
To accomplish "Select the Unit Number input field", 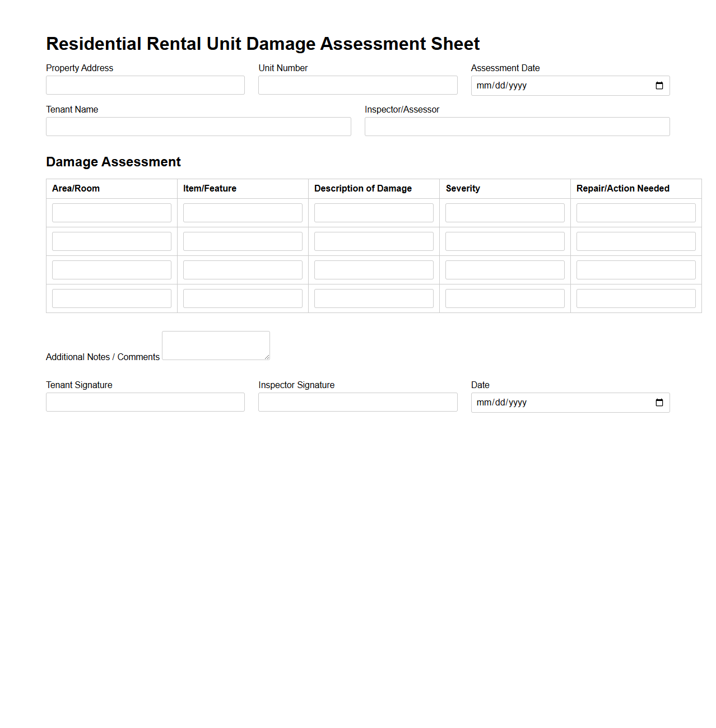I will tap(357, 85).
